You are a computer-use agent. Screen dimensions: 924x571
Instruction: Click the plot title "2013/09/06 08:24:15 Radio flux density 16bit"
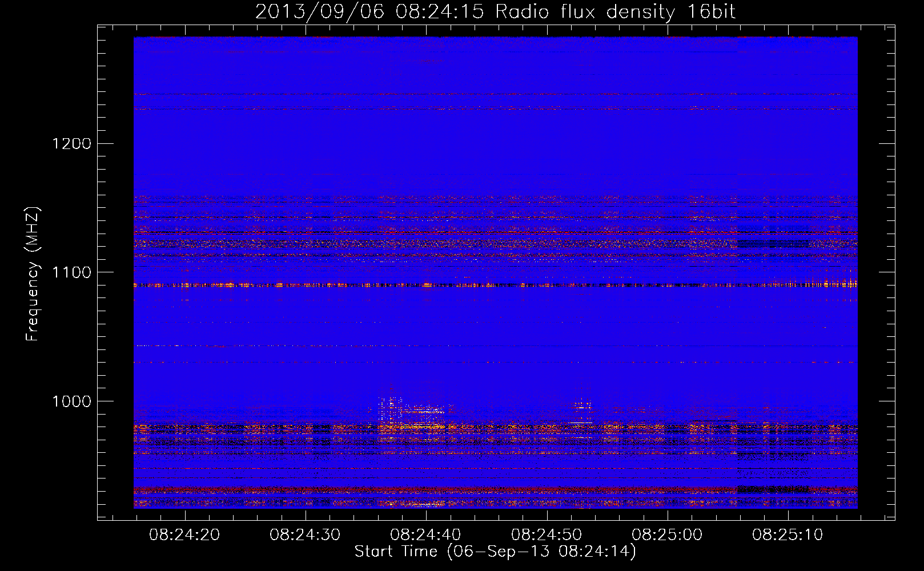tap(495, 11)
